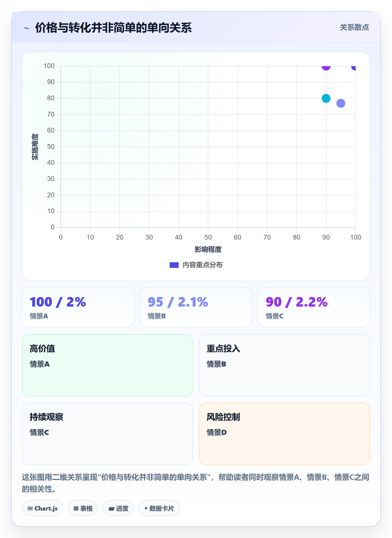
Task: Click the 情景D text in 风险控制 card
Action: click(217, 433)
